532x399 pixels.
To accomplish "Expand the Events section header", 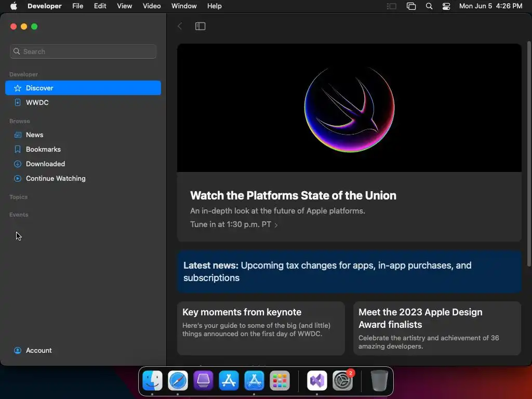I will [x=19, y=215].
